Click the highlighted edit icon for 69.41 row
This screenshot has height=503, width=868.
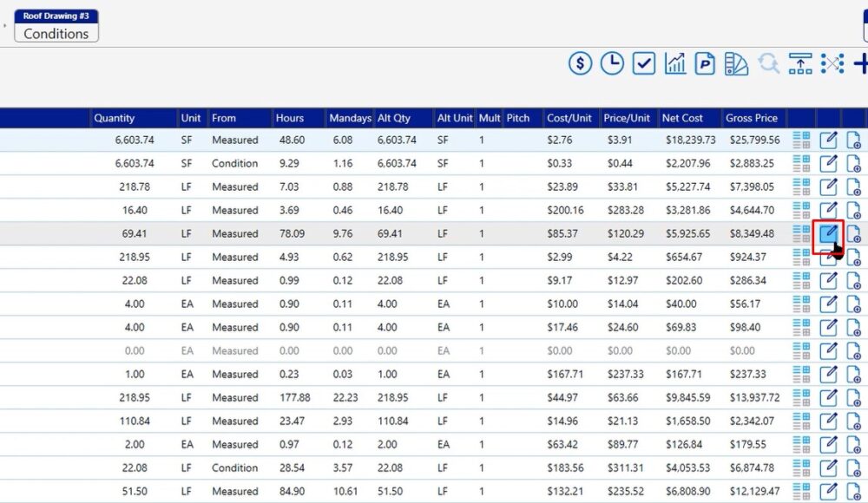click(829, 233)
